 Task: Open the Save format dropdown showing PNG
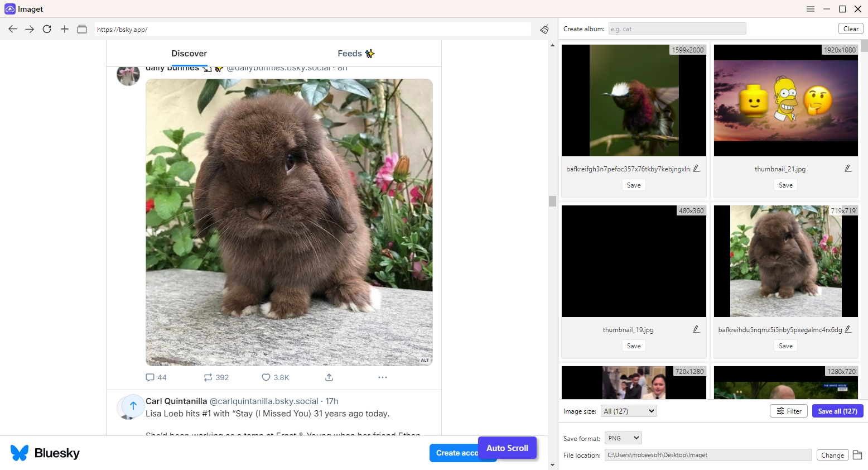pos(624,438)
